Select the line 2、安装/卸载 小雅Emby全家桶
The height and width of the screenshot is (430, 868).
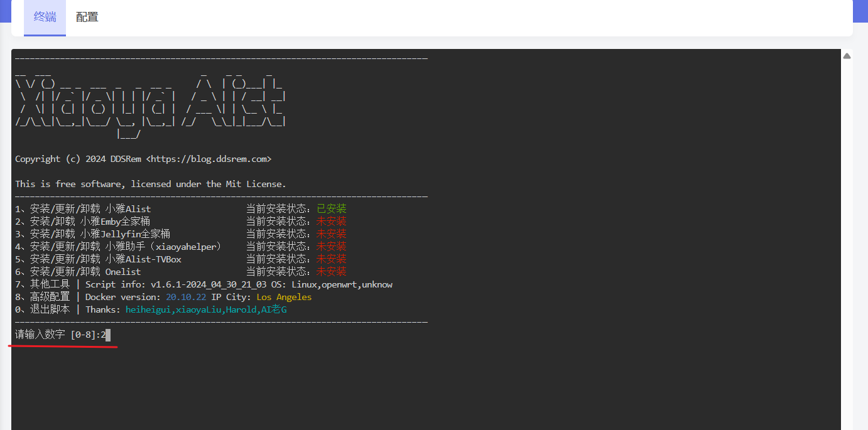83,222
